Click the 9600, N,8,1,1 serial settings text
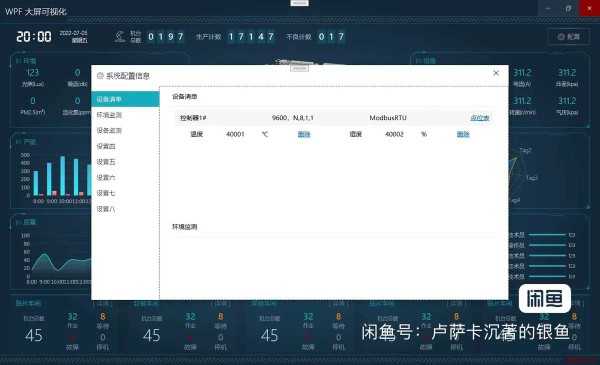The image size is (600, 365). coord(292,118)
